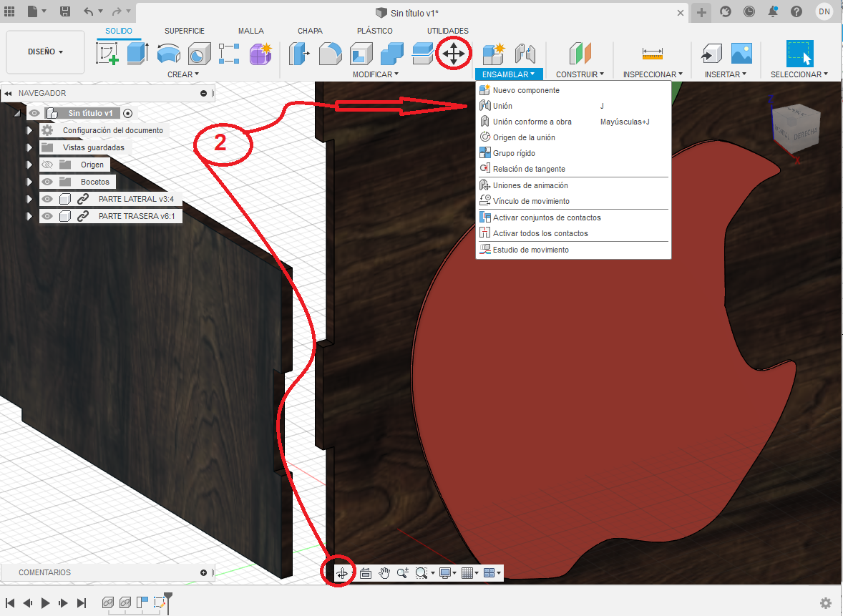Screen dimensions: 843x616
Task: Select the Offset Face tool
Action: [423, 54]
